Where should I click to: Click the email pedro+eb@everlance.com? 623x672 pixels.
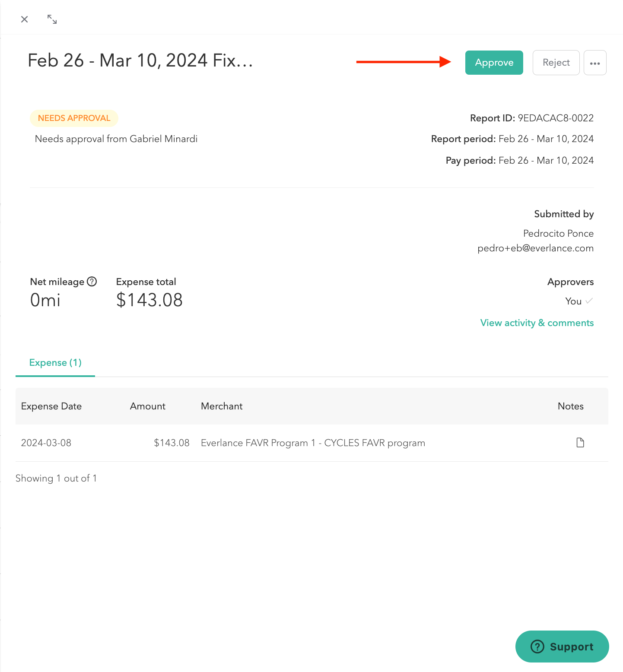click(x=535, y=248)
